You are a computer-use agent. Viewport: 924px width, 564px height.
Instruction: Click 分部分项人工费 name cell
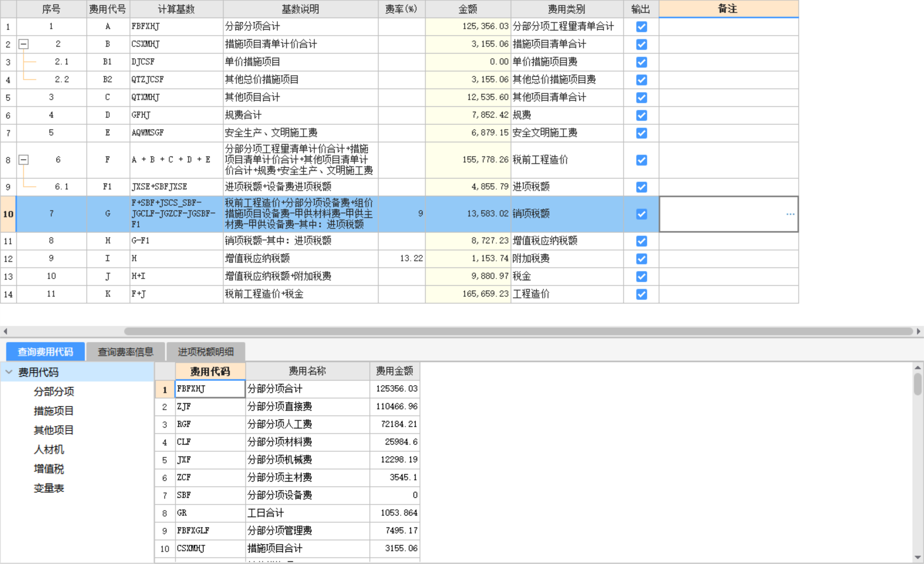coord(307,424)
